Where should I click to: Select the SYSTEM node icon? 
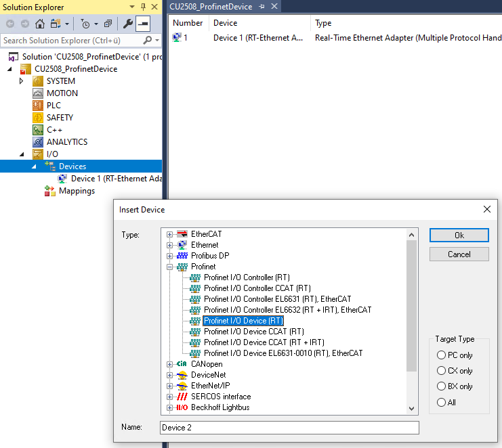tap(38, 81)
